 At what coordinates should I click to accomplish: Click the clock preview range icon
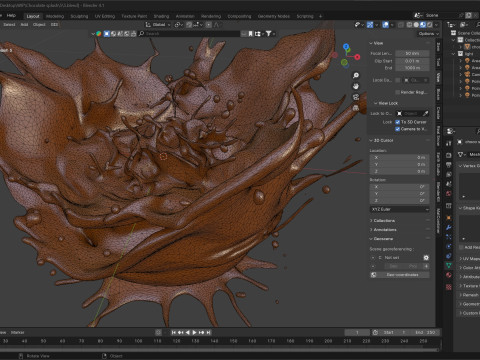click(x=375, y=332)
